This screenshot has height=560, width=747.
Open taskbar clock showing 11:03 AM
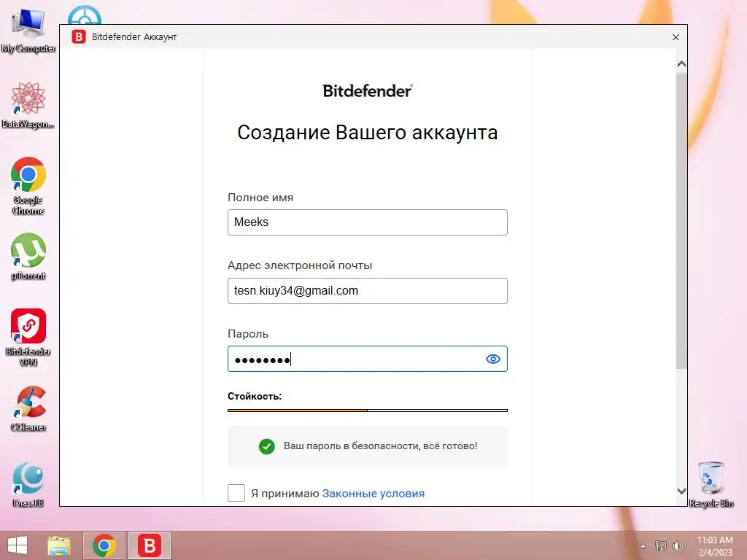coord(715,545)
